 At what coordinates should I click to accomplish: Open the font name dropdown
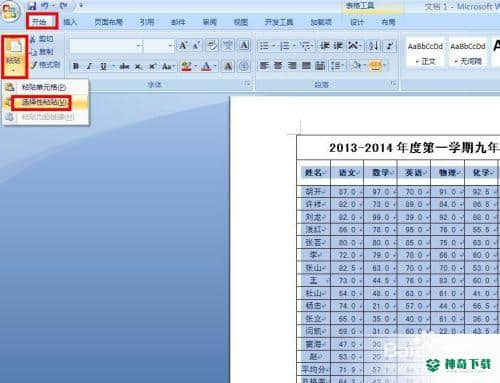[x=138, y=46]
